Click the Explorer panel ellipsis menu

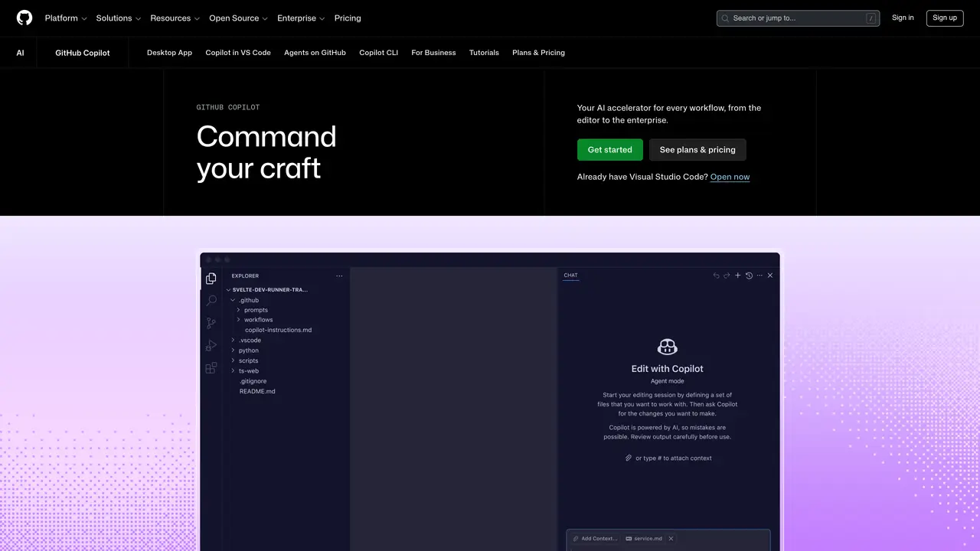[339, 276]
